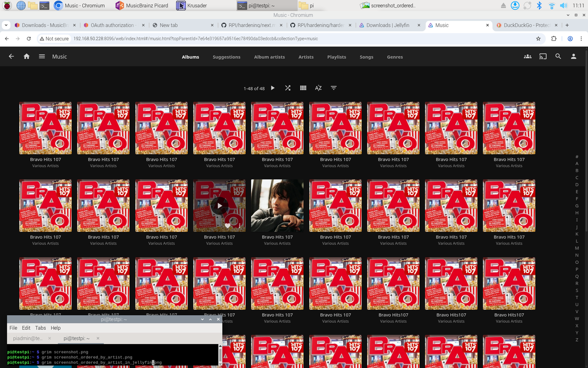This screenshot has width=588, height=368.
Task: Click the updates download tray icon
Action: point(515,6)
